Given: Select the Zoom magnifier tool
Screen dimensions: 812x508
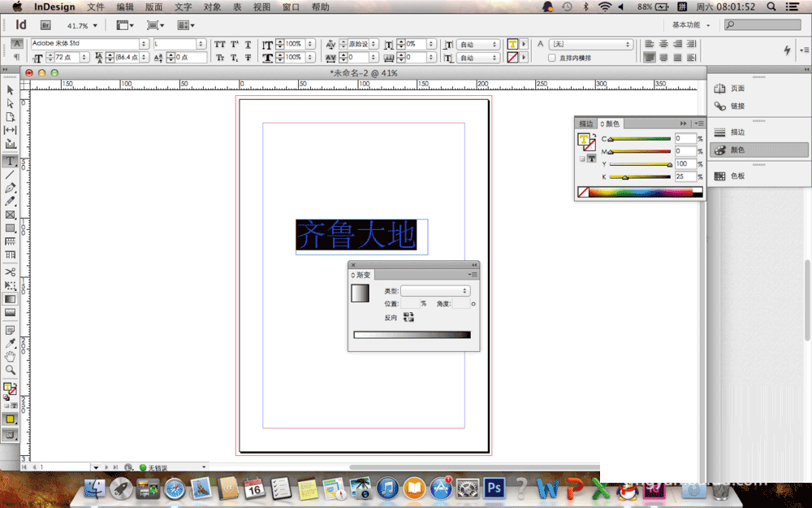Looking at the screenshot, I should (x=11, y=370).
